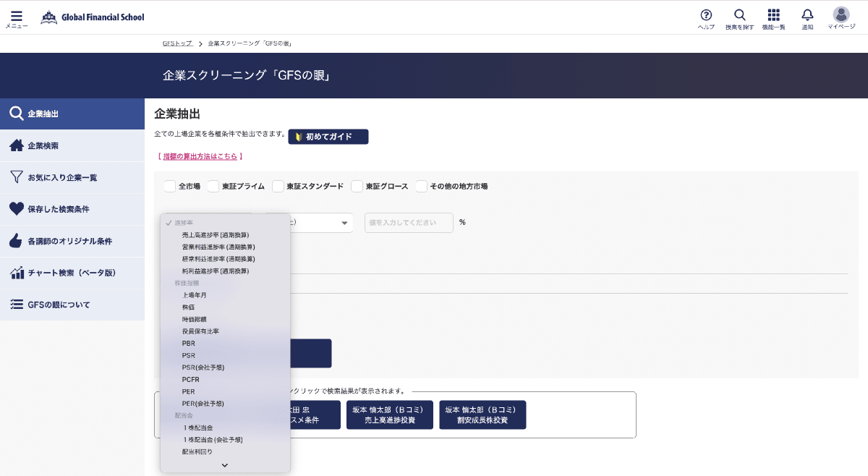Image resolution: width=868 pixels, height=476 pixels.
Task: Open the lecture search magnifier icon
Action: click(739, 15)
